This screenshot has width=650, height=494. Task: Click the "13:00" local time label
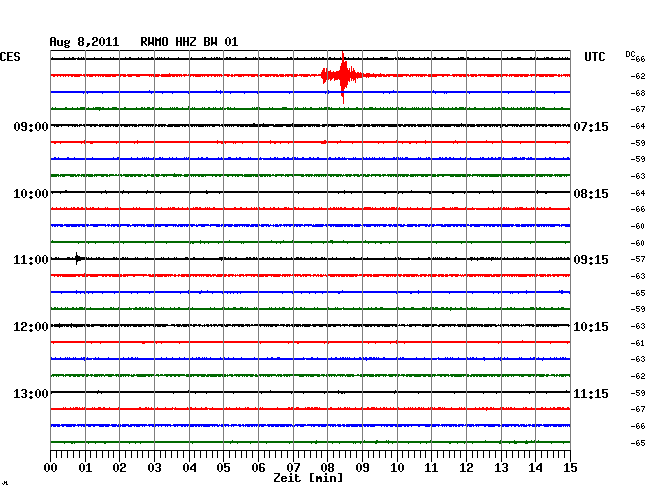click(x=31, y=393)
